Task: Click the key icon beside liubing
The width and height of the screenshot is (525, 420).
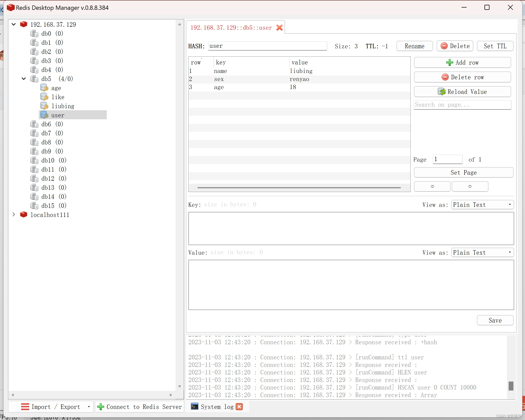Action: (44, 106)
